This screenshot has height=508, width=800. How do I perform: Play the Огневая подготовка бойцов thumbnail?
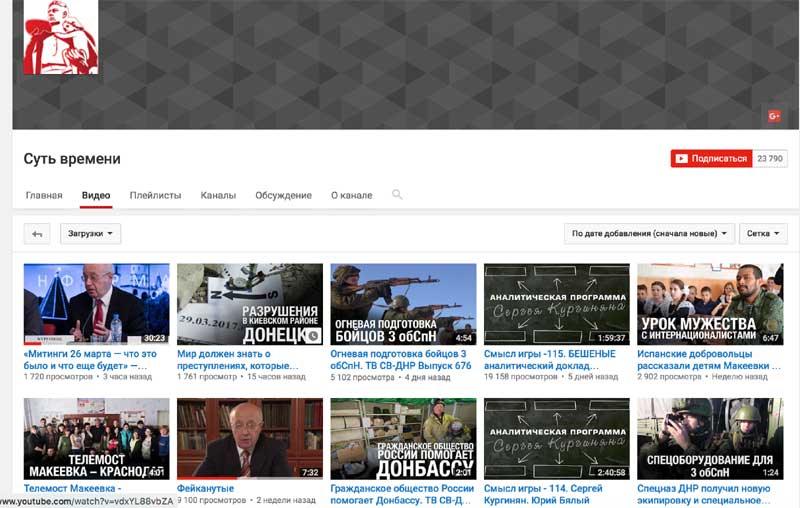coord(403,304)
